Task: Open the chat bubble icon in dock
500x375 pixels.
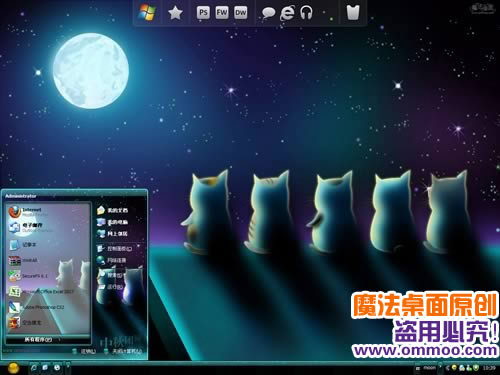Action: [x=268, y=13]
